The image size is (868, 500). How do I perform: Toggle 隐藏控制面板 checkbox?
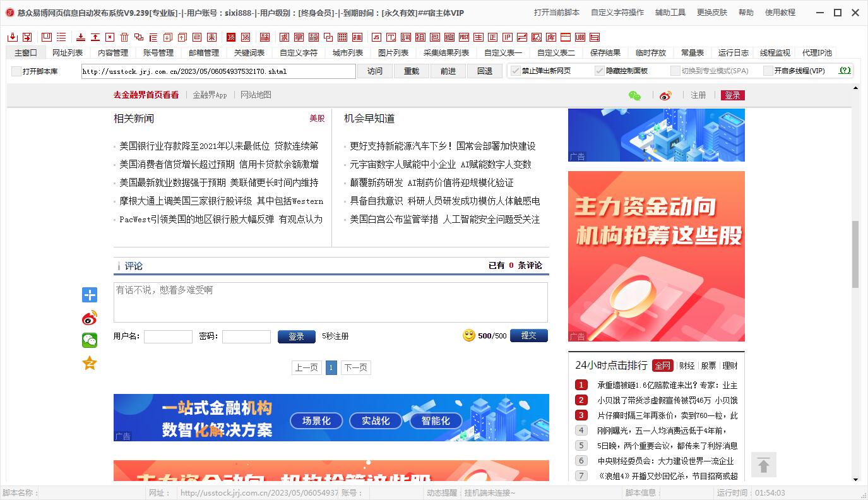[600, 71]
